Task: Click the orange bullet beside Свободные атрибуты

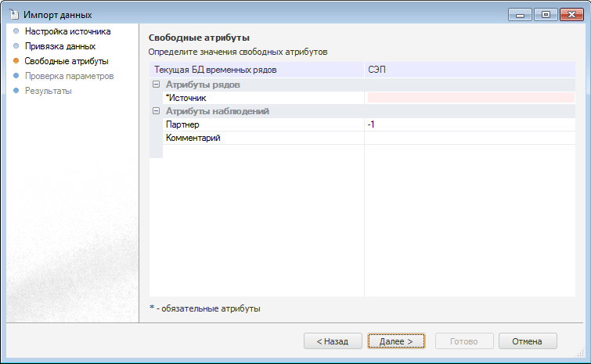Action: point(16,61)
